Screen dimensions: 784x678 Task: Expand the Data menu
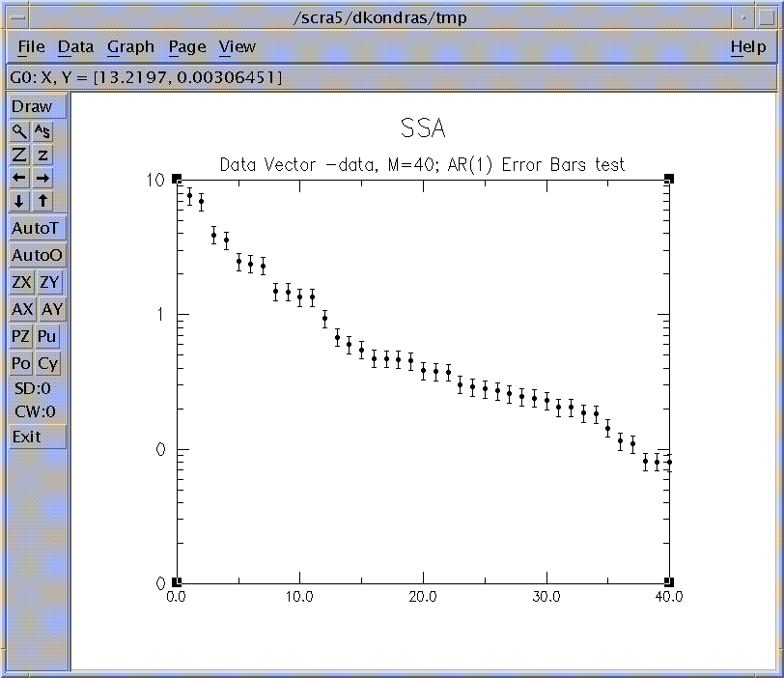(75, 46)
